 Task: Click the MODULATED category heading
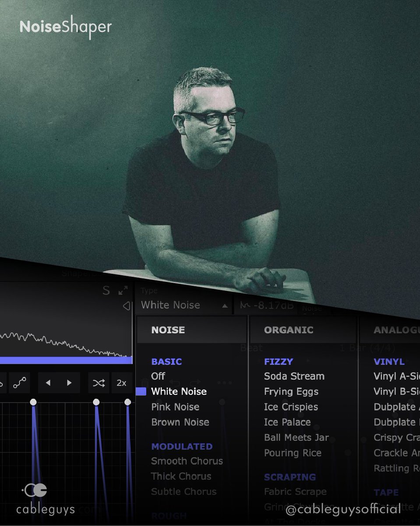182,447
